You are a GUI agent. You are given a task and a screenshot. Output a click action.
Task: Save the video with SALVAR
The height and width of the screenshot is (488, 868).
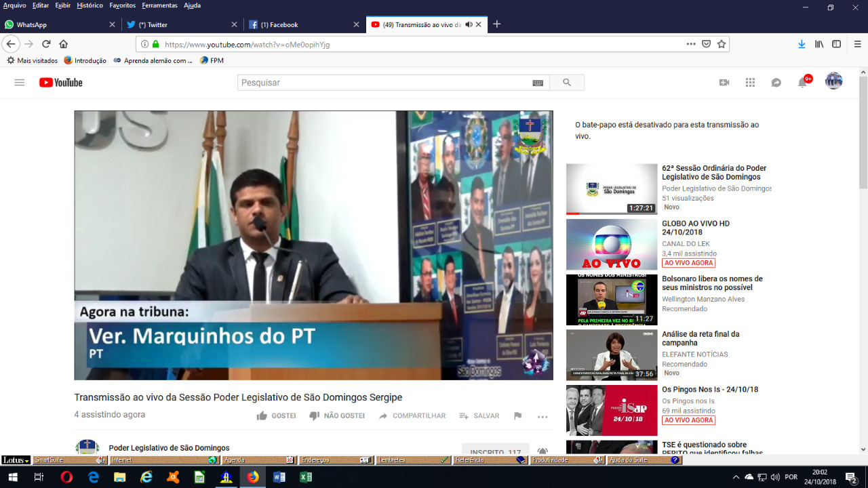click(x=479, y=416)
